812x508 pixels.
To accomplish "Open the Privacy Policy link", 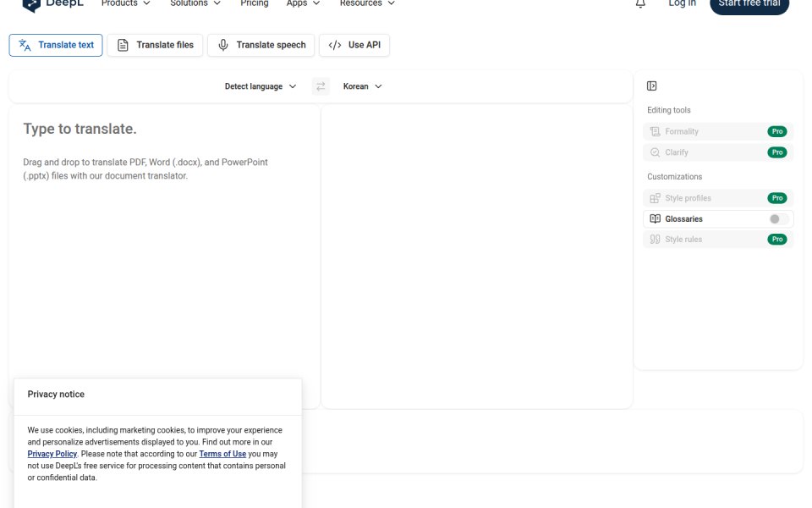I will coord(52,454).
